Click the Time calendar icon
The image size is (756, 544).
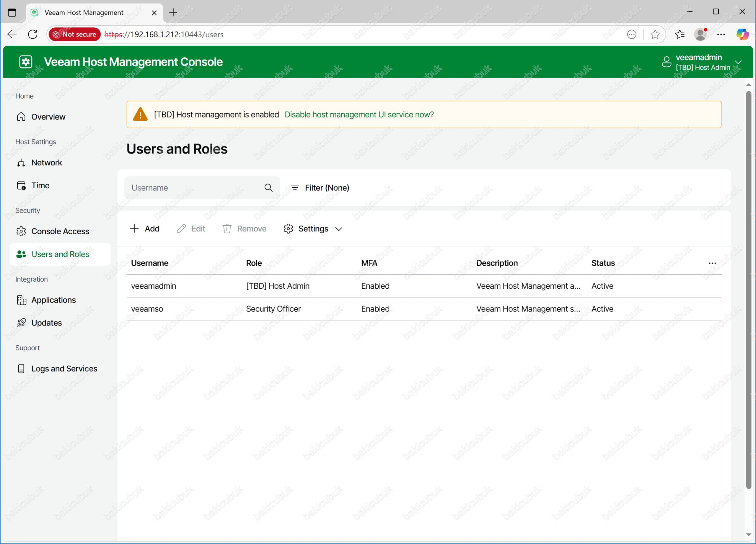pos(21,186)
